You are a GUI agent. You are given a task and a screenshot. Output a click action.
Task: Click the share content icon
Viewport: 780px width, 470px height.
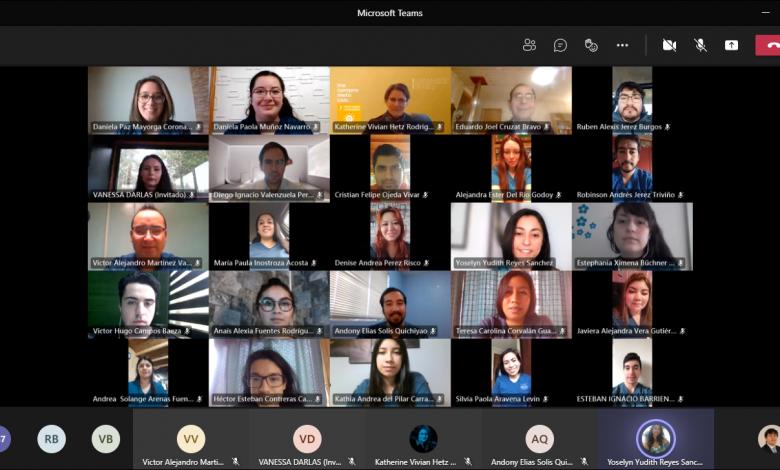click(731, 45)
